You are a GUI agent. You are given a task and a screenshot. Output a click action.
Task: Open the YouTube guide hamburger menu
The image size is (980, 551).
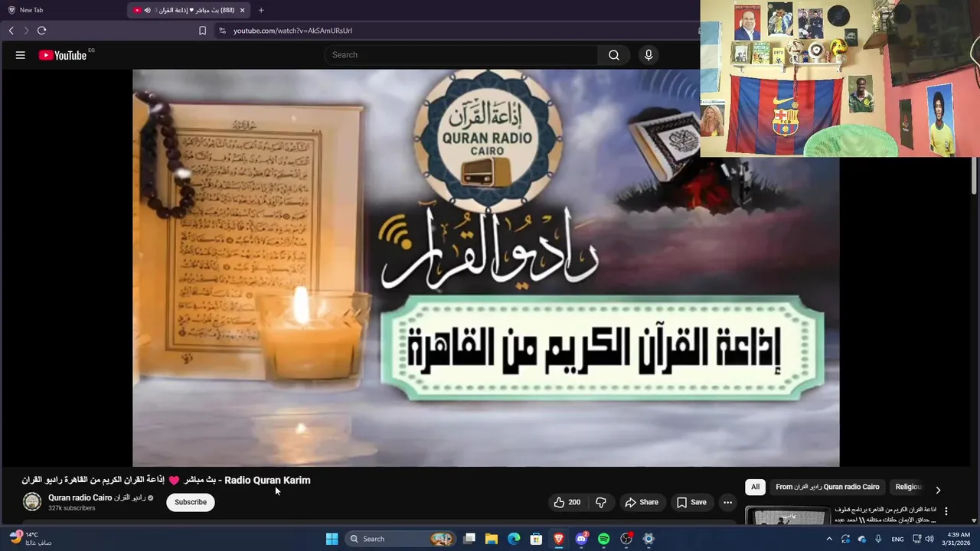[x=21, y=55]
